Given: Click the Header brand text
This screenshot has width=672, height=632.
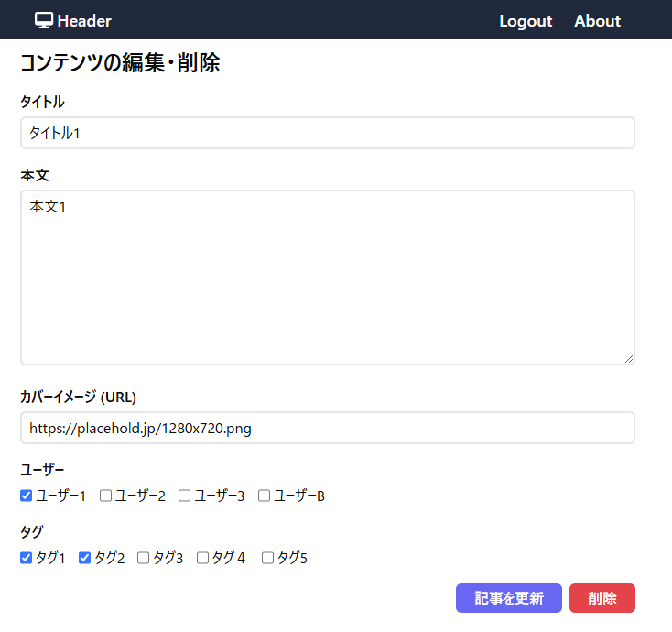Looking at the screenshot, I should [84, 21].
